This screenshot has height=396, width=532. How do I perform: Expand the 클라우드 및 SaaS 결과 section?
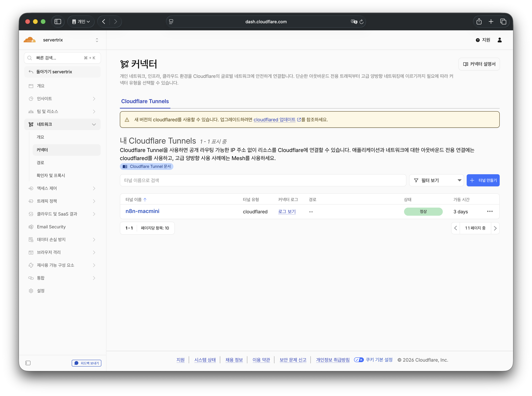tap(62, 214)
